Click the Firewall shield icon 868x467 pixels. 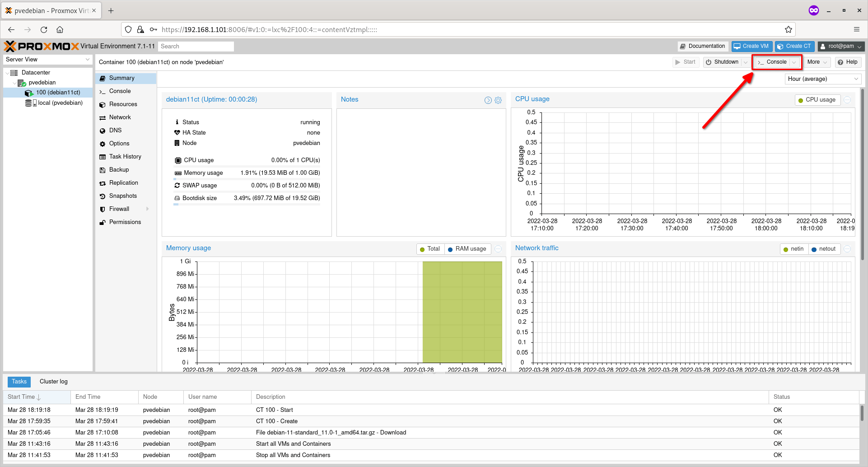coord(103,209)
